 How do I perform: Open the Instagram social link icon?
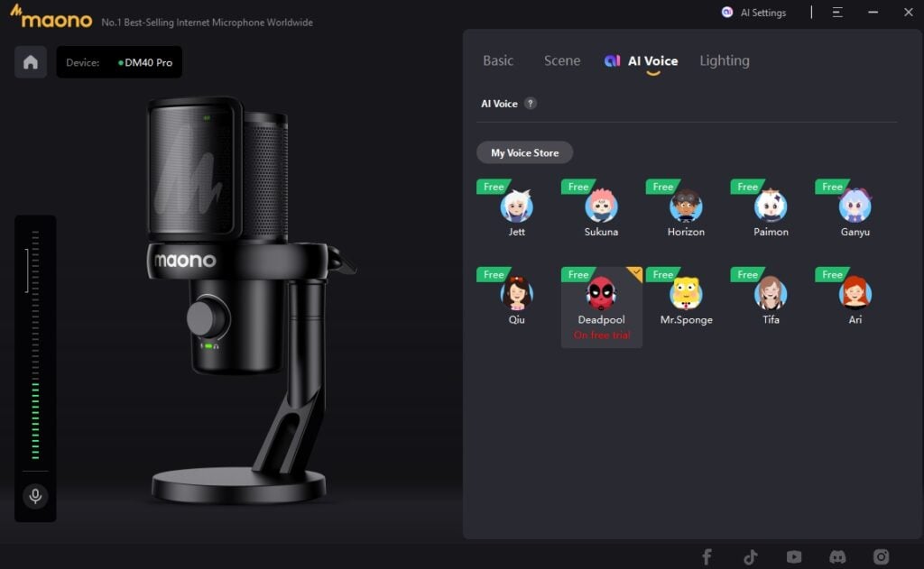pos(882,556)
